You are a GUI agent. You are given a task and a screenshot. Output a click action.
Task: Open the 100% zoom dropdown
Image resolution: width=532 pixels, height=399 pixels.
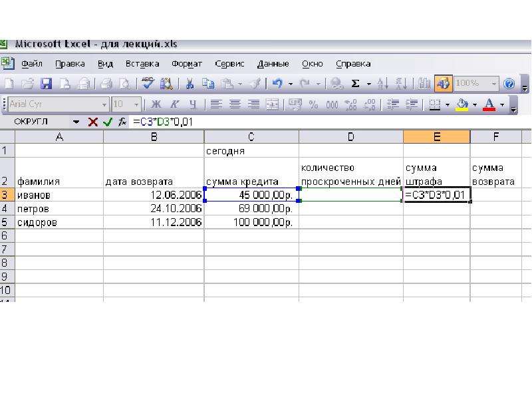click(493, 84)
